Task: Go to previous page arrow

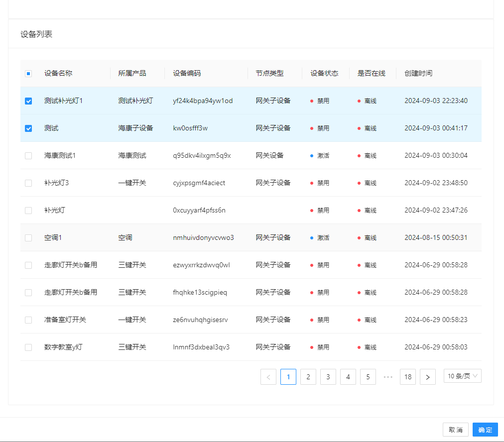Action: [x=268, y=377]
